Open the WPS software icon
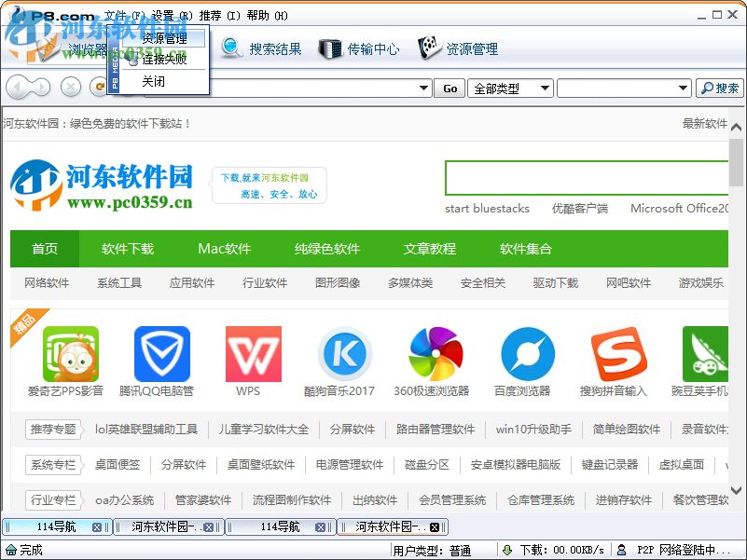Image resolution: width=747 pixels, height=560 pixels. (x=253, y=355)
